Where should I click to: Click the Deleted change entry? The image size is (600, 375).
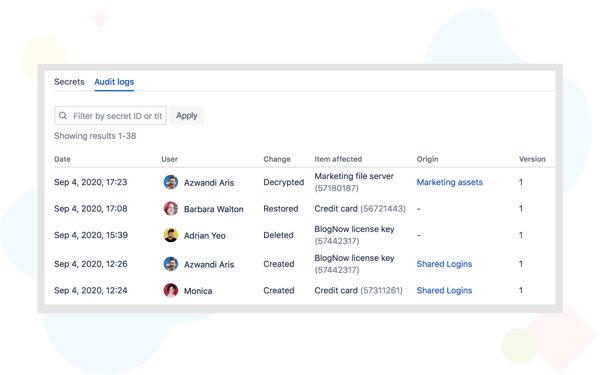click(278, 235)
